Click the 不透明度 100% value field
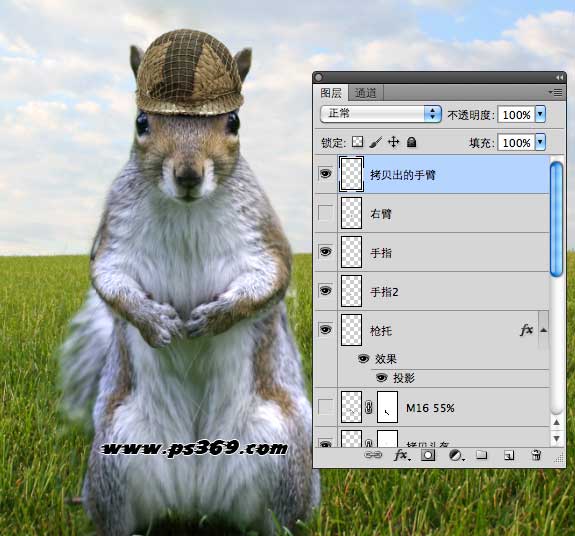This screenshot has height=536, width=575. point(516,115)
